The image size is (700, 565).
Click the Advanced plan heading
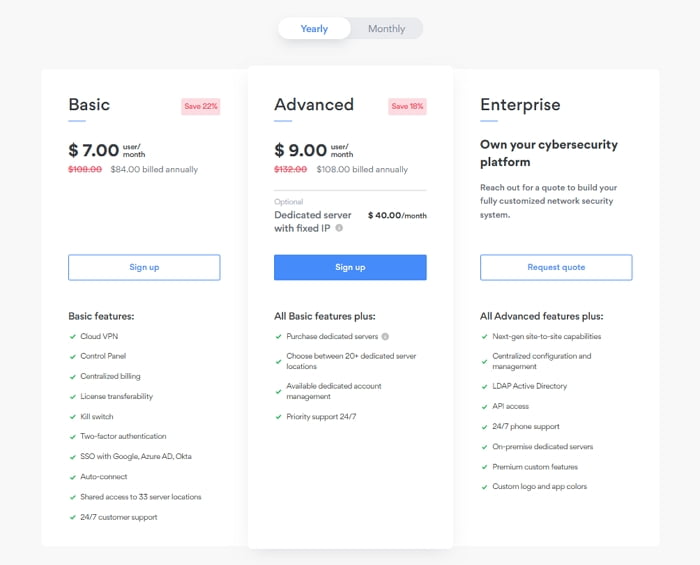point(314,105)
